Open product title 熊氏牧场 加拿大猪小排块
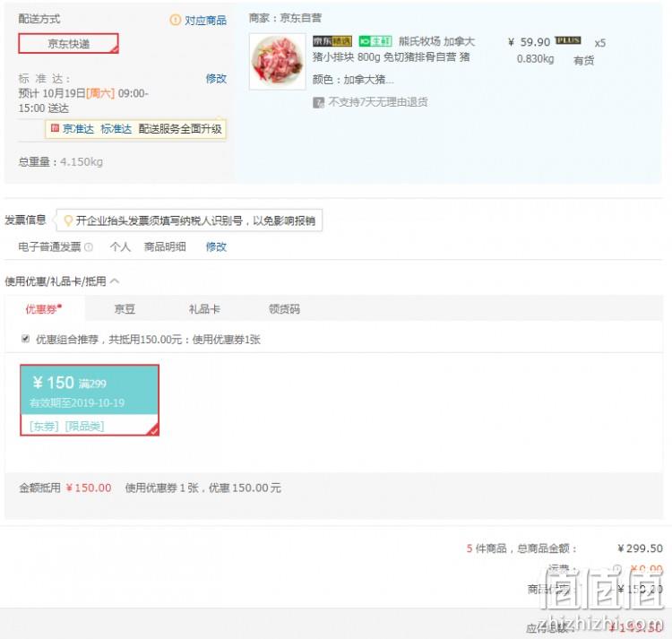 (393, 49)
